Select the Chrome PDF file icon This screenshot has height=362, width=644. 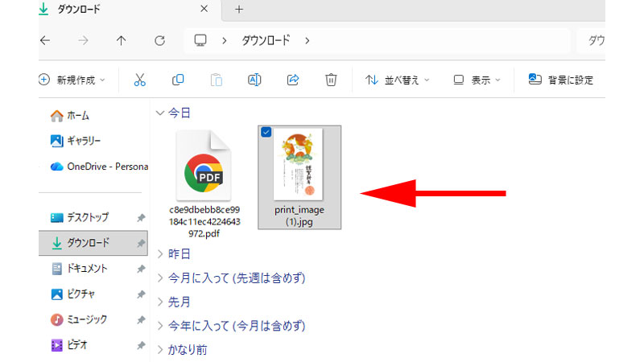[x=204, y=166]
